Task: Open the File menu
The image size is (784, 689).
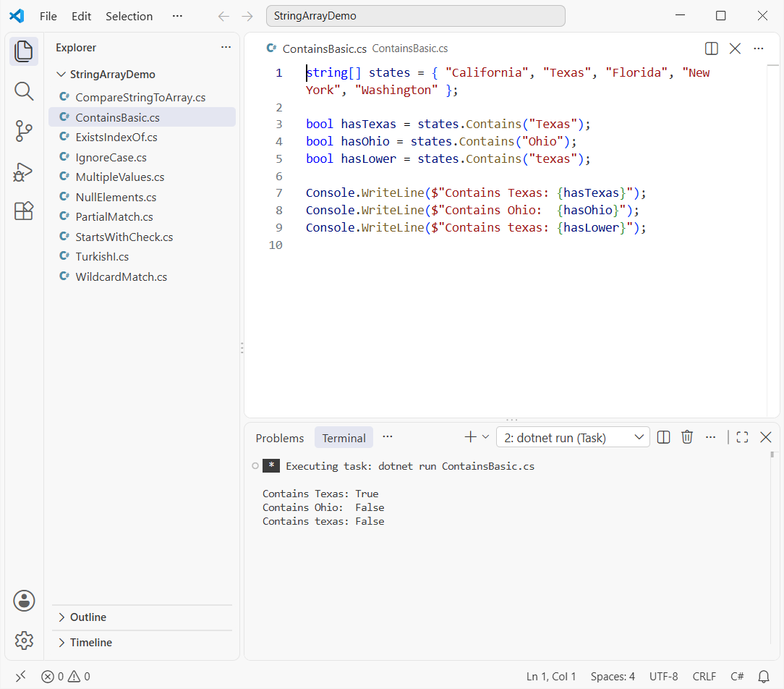Action: click(48, 16)
